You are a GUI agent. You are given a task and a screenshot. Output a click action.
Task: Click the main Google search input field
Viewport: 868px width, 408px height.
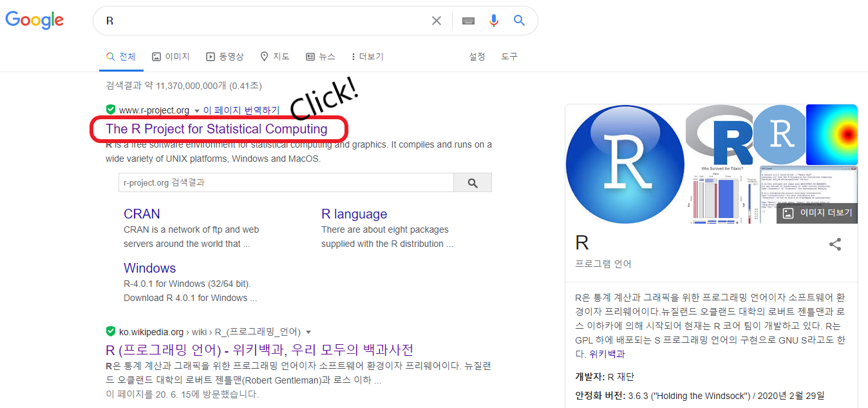(264, 21)
